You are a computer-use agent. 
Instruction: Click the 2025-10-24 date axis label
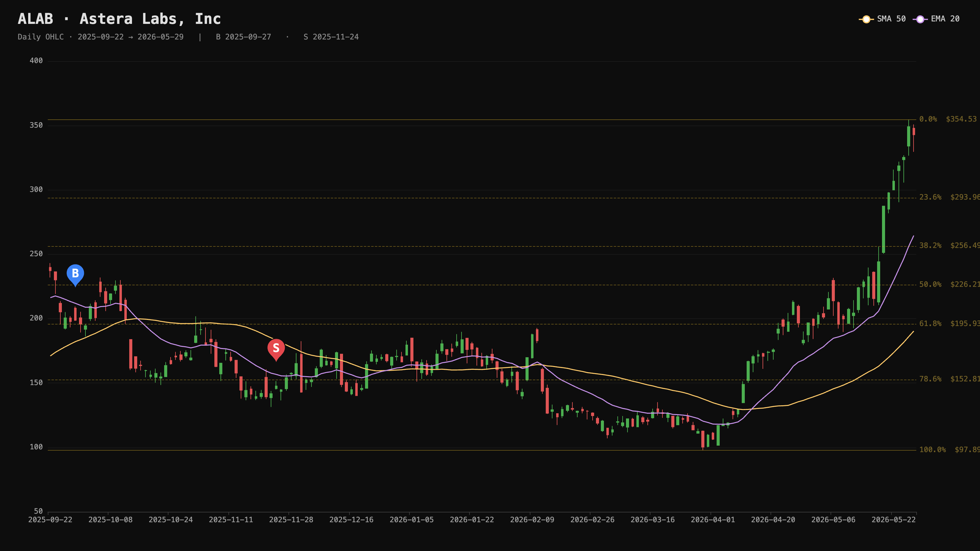tap(171, 520)
